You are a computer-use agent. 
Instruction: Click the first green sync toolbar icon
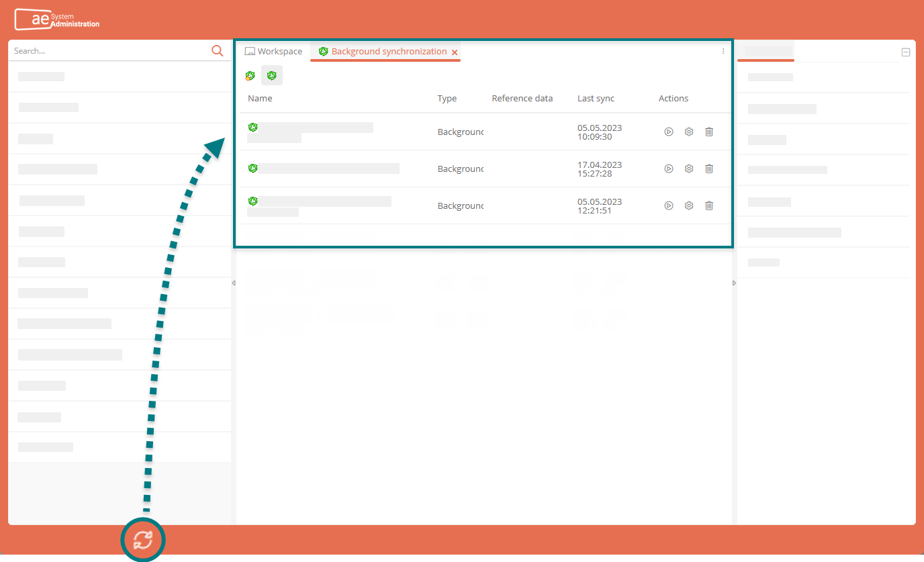click(x=250, y=76)
